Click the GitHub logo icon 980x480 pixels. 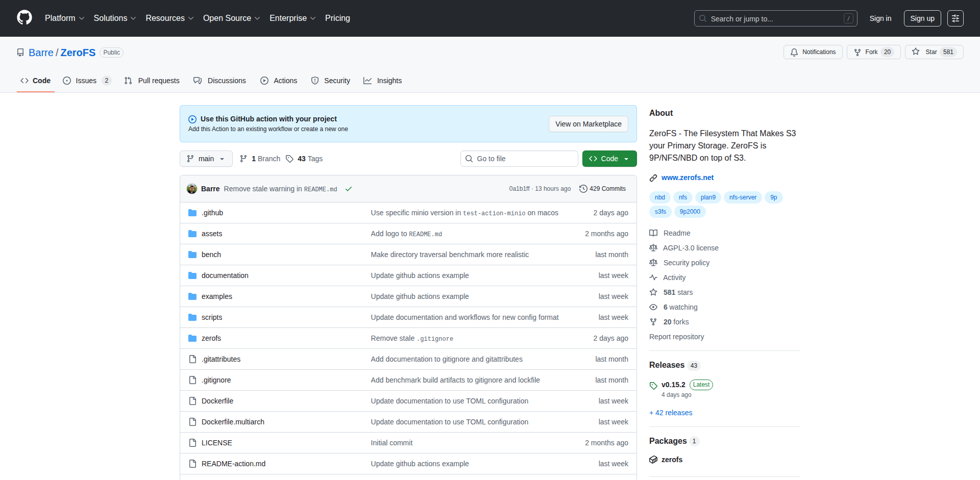click(x=24, y=18)
